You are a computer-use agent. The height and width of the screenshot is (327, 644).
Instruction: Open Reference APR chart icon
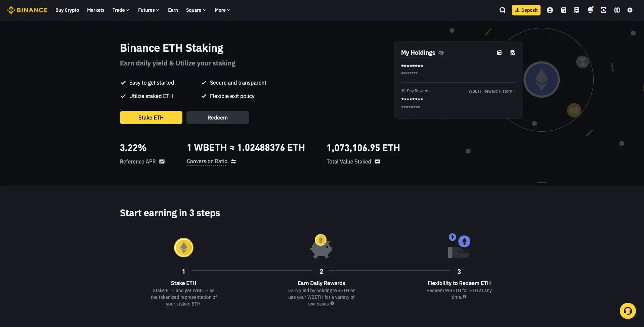pos(162,161)
